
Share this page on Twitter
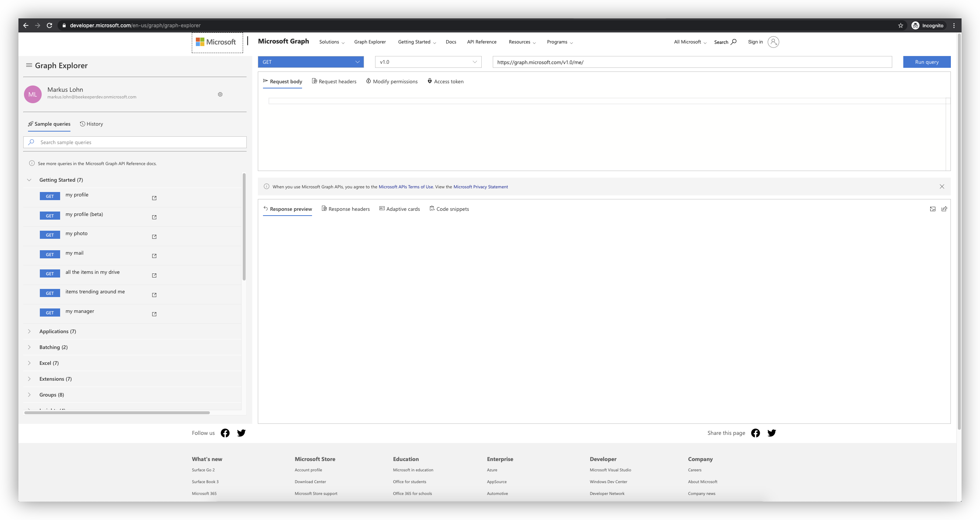coord(772,433)
